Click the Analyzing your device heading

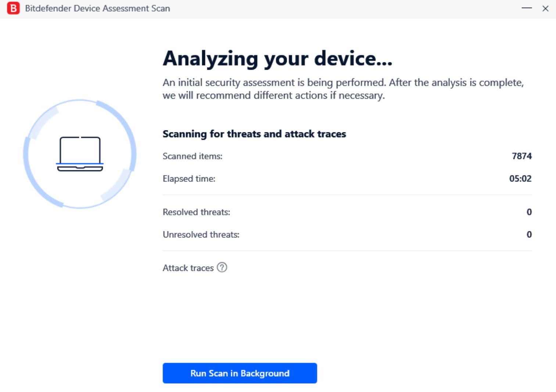[x=277, y=59]
